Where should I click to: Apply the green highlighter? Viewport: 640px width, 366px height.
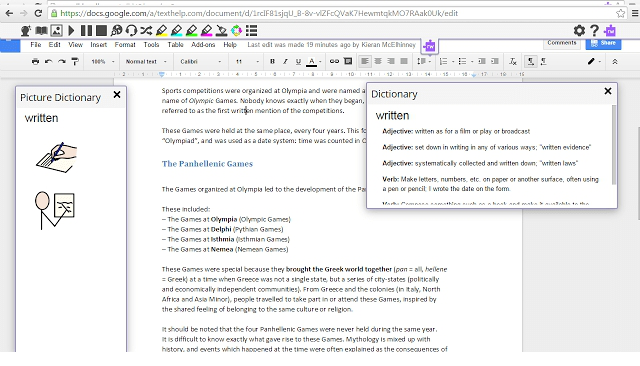click(191, 31)
